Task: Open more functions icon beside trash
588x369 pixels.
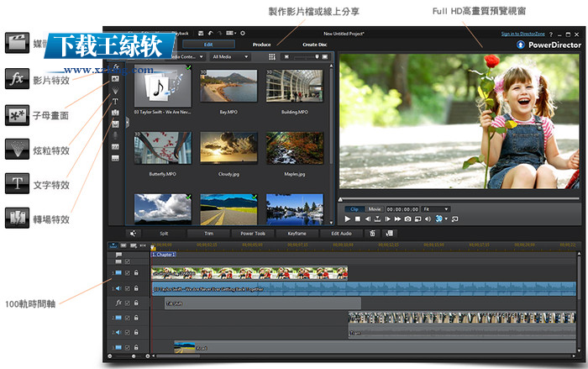Action: tap(389, 234)
